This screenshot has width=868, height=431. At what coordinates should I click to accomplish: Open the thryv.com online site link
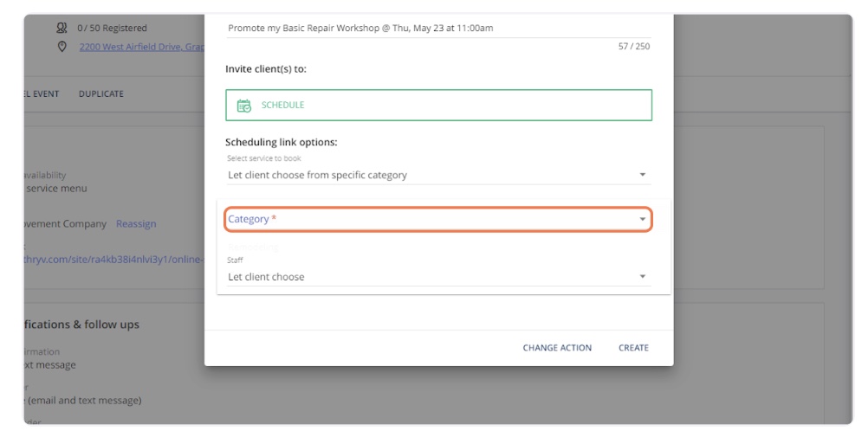tap(113, 260)
